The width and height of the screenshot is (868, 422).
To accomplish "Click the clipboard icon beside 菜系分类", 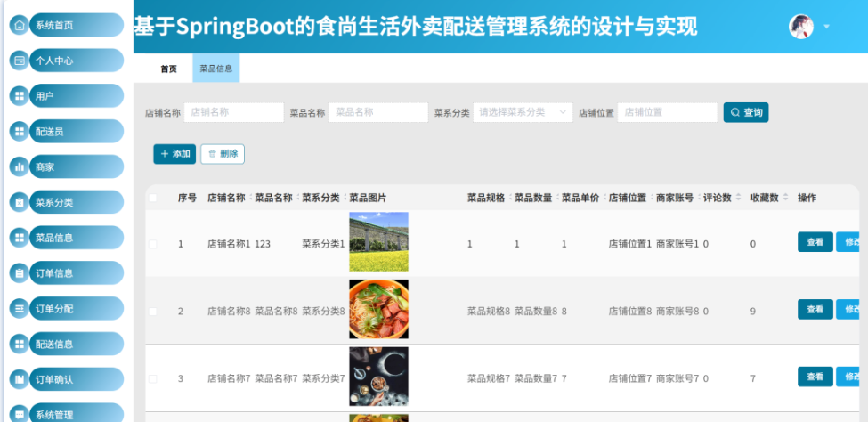I will point(20,202).
